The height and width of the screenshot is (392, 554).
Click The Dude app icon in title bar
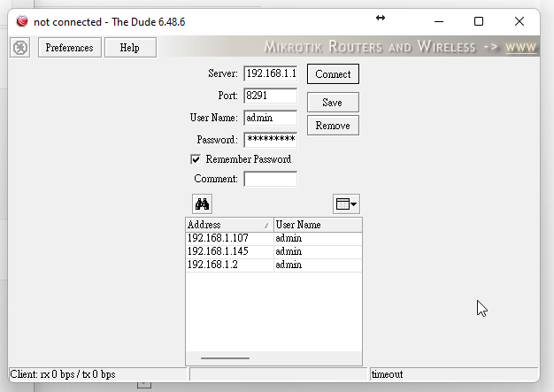click(x=22, y=21)
